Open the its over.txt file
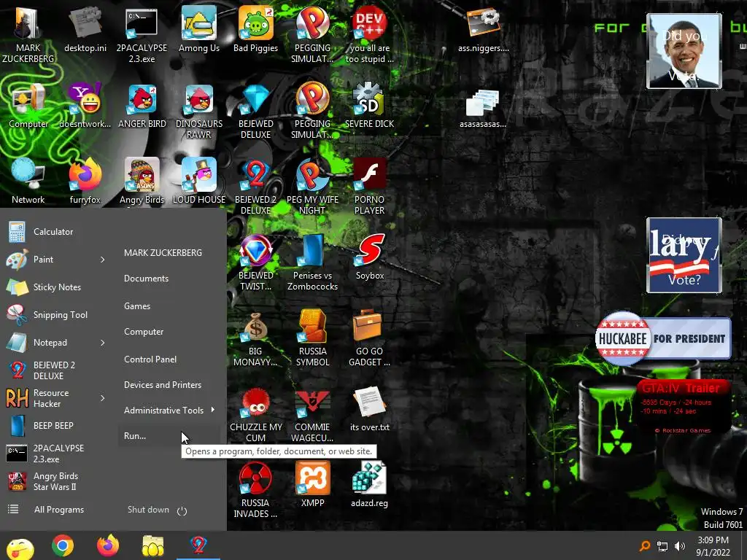 (x=370, y=409)
